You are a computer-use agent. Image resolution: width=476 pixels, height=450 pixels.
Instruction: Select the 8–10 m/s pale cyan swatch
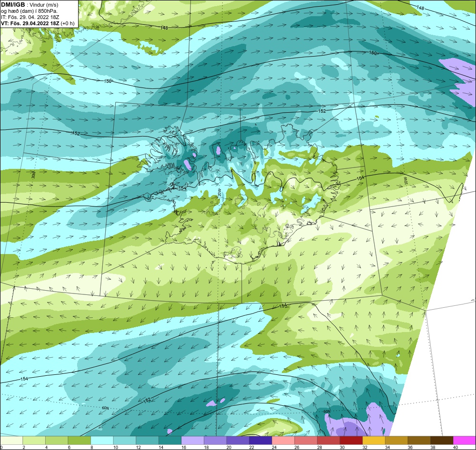point(102,440)
